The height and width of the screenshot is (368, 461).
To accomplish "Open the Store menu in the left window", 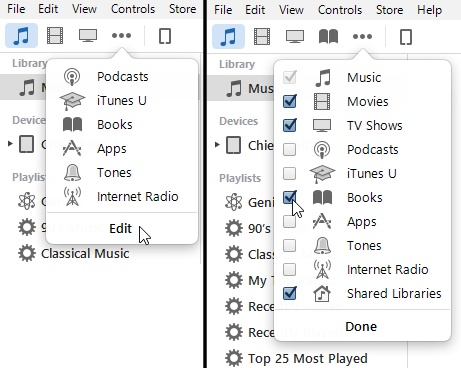I will [182, 9].
